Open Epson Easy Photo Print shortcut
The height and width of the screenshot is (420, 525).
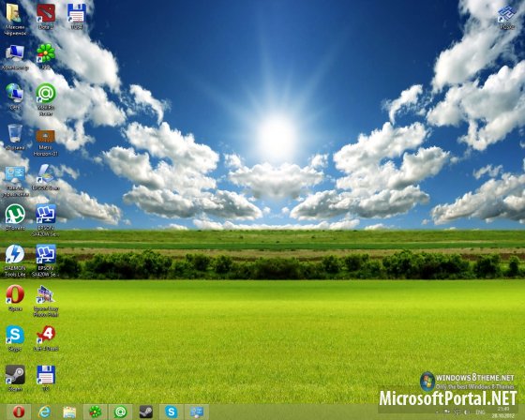pos(46,301)
